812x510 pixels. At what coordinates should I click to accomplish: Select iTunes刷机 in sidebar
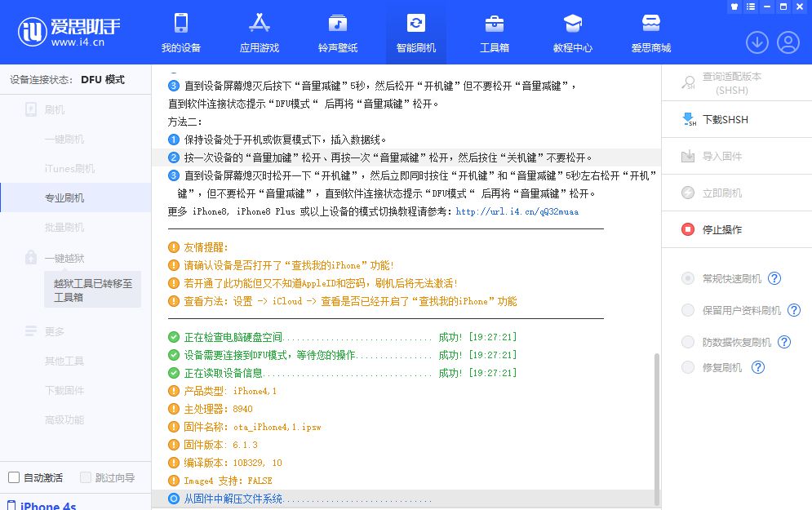(69, 168)
